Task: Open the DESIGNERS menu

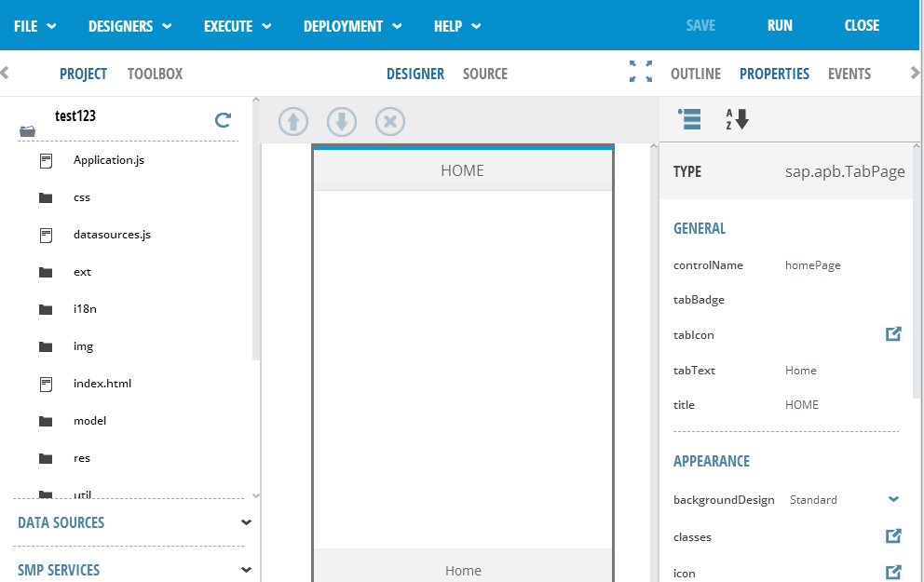Action: [129, 26]
